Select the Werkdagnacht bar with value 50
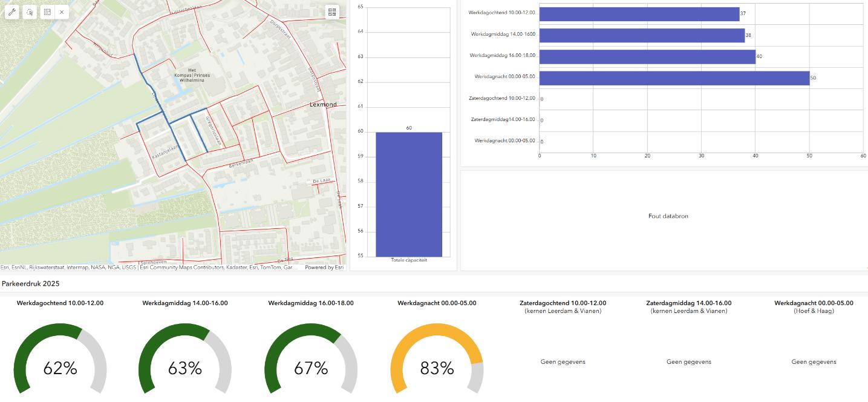Image resolution: width=868 pixels, height=402 pixels. 674,78
